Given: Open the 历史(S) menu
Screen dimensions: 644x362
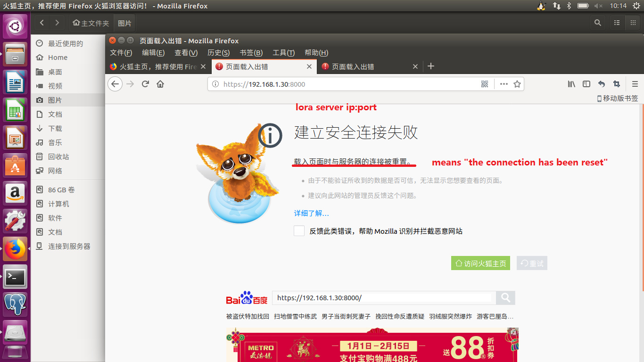Looking at the screenshot, I should click(x=218, y=53).
